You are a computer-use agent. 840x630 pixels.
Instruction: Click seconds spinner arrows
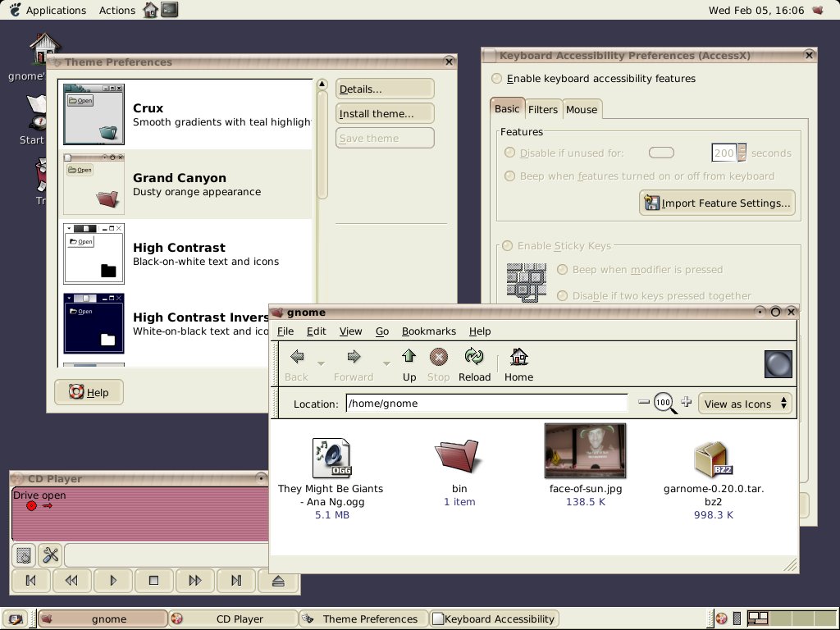tap(742, 153)
